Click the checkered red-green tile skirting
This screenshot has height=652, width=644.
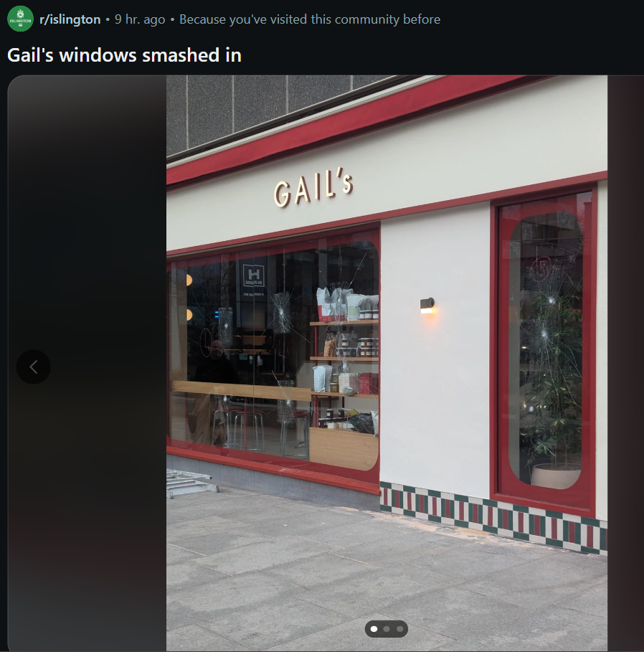pos(493,518)
